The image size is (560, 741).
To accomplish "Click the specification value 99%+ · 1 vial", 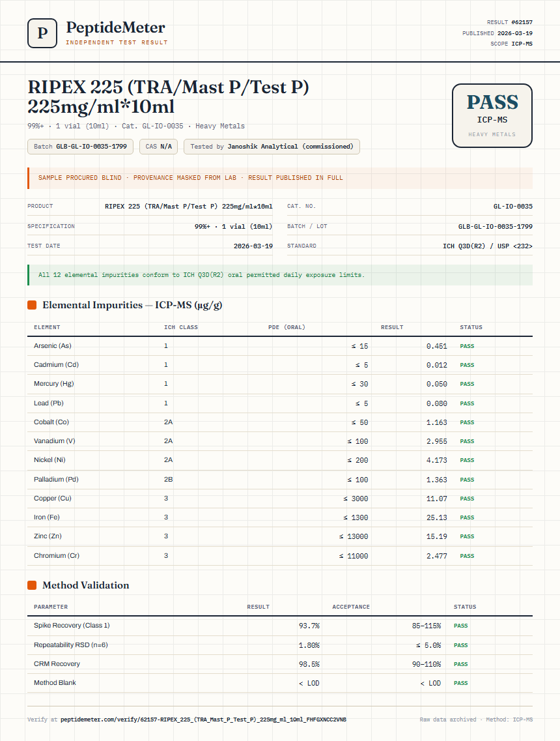I will (233, 227).
